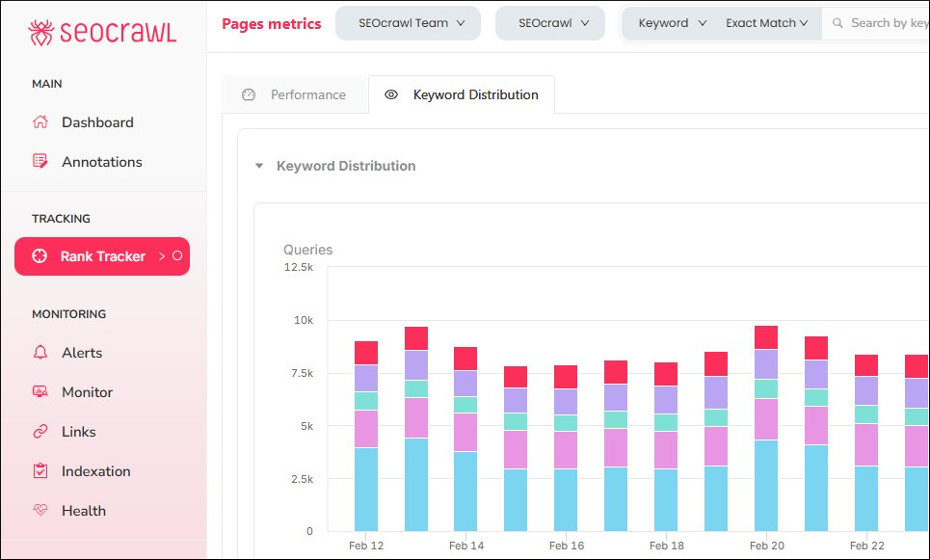Open the Dashboard from the sidebar
930x560 pixels.
(x=96, y=122)
